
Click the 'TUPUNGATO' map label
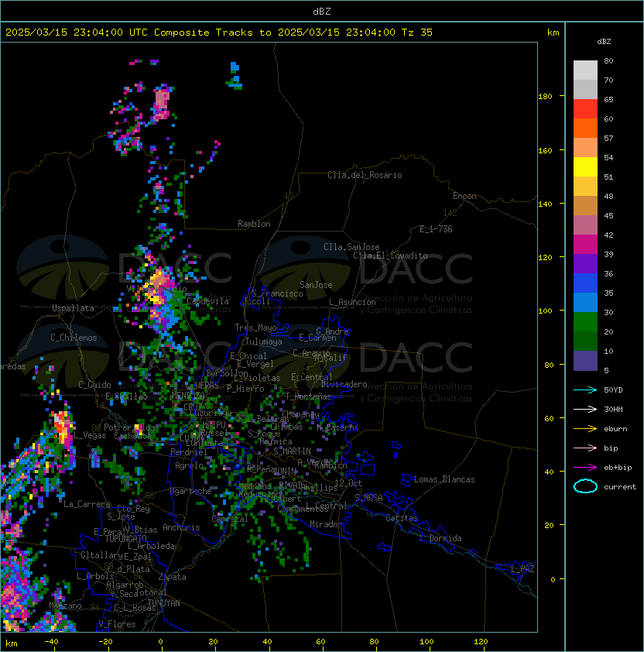(x=125, y=538)
